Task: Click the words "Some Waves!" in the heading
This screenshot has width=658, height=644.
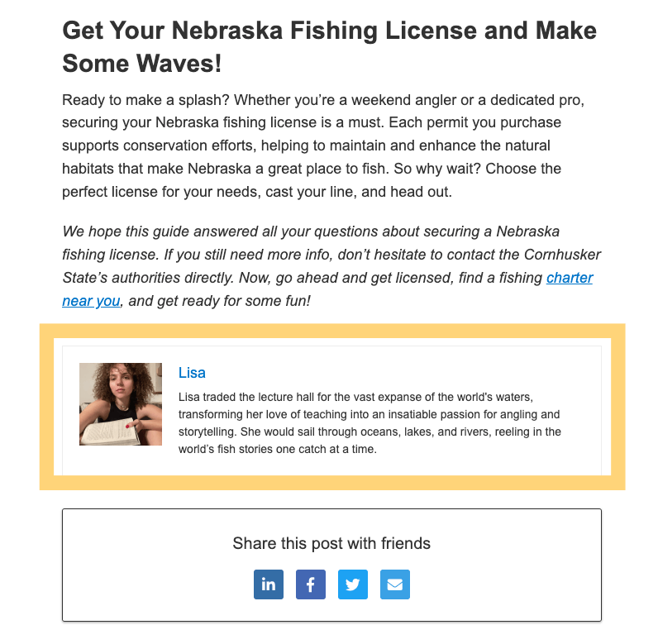Action: 142,63
